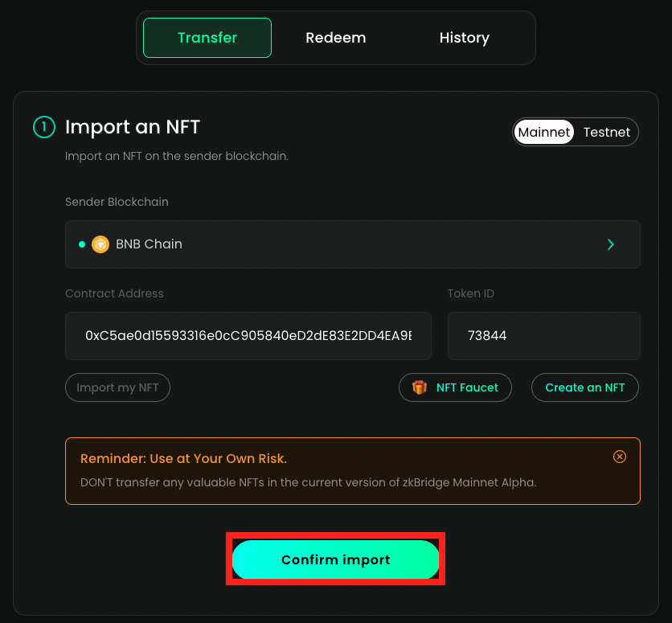Click the gift icon on NFT Faucet

tap(420, 387)
